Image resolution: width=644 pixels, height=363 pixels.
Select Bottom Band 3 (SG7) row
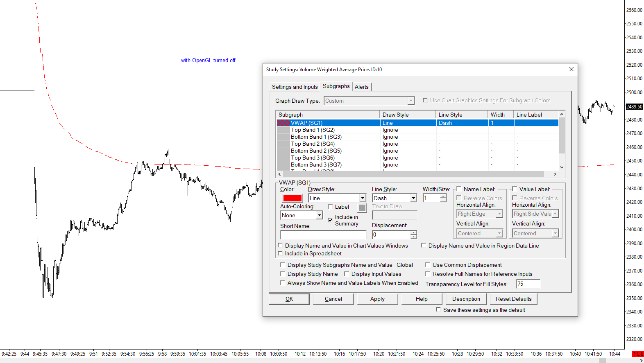[x=417, y=165]
